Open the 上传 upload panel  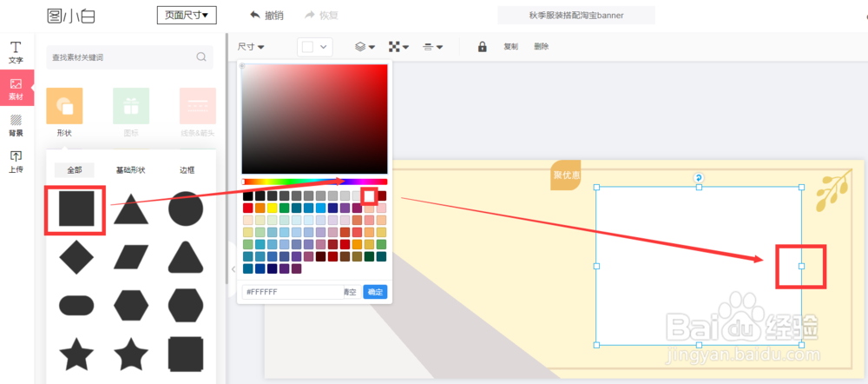point(16,162)
